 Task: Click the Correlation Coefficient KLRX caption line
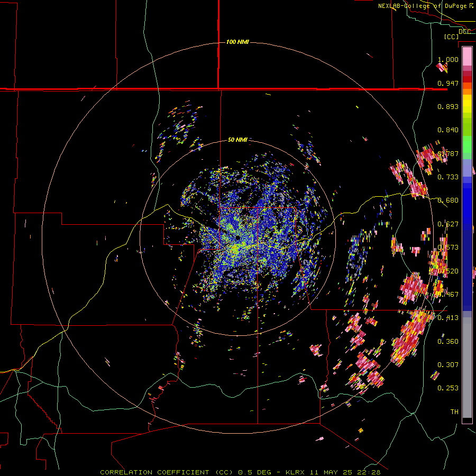(240, 472)
